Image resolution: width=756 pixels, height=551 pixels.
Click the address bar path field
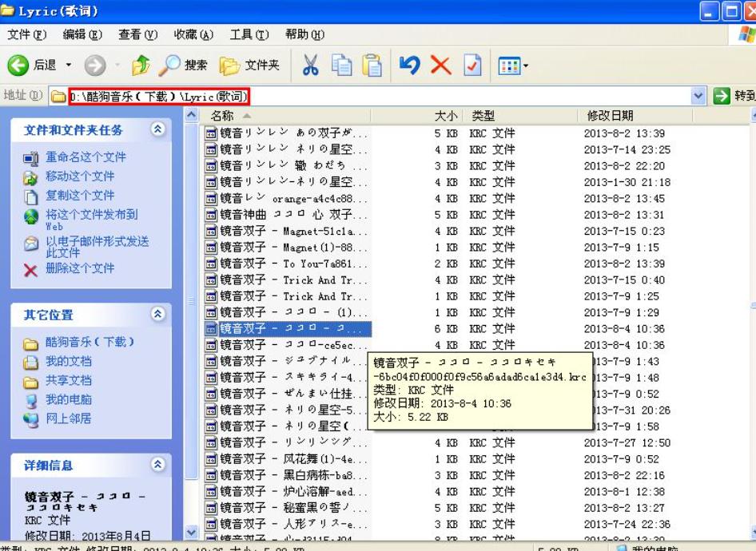[360, 97]
